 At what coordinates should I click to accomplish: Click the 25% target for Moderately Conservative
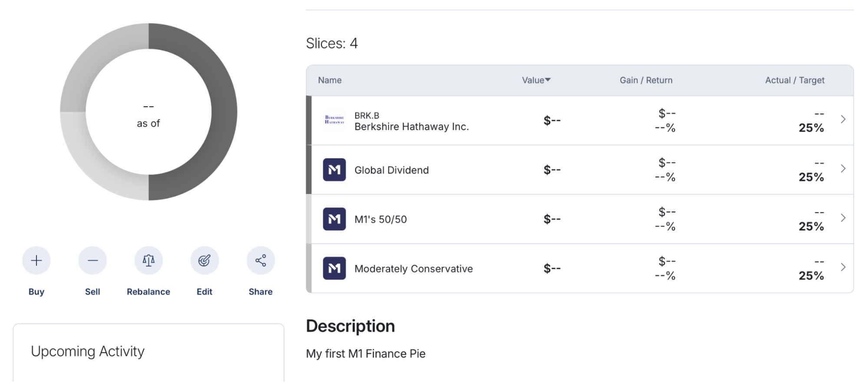811,276
